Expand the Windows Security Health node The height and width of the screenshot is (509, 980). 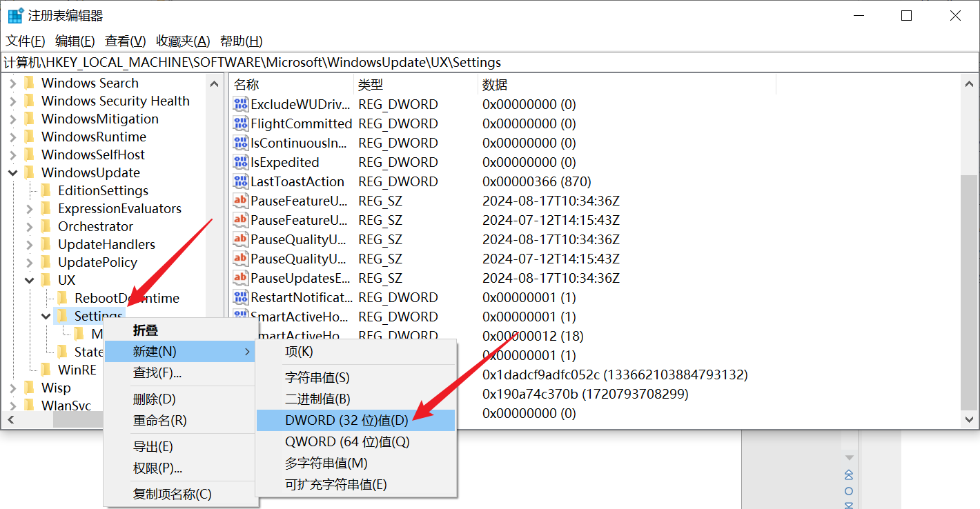(12, 101)
